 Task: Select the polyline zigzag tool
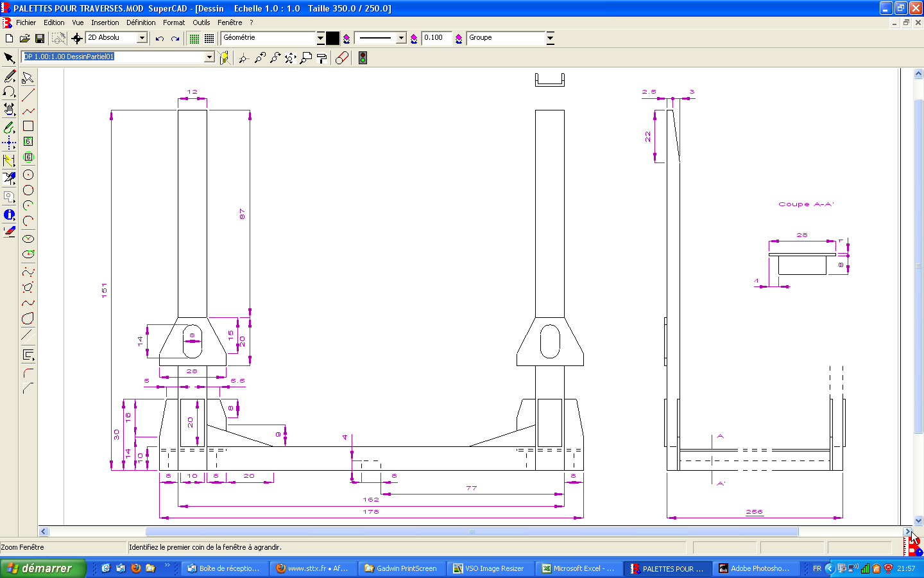click(28, 111)
